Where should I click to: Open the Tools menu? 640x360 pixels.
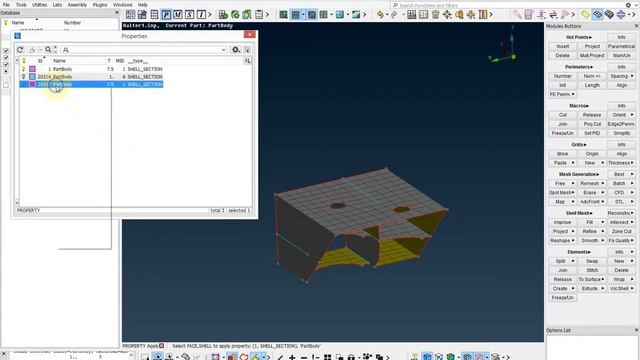pos(21,5)
